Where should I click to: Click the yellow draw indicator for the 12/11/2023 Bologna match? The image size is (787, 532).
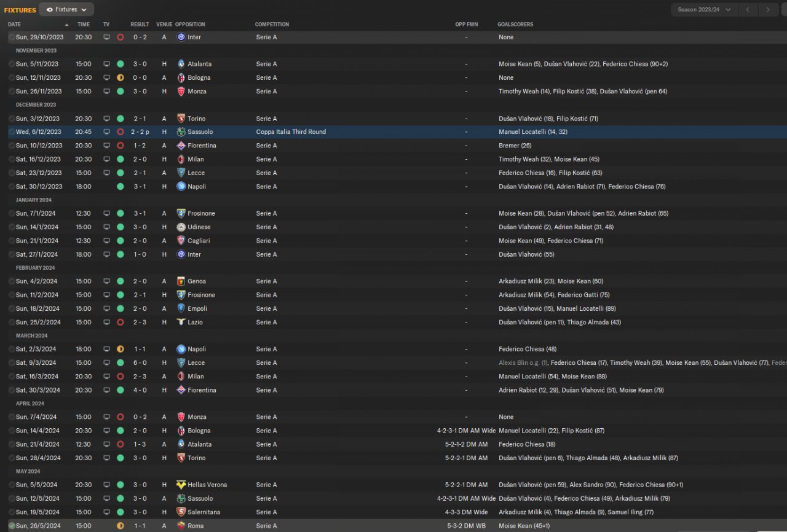pos(120,77)
